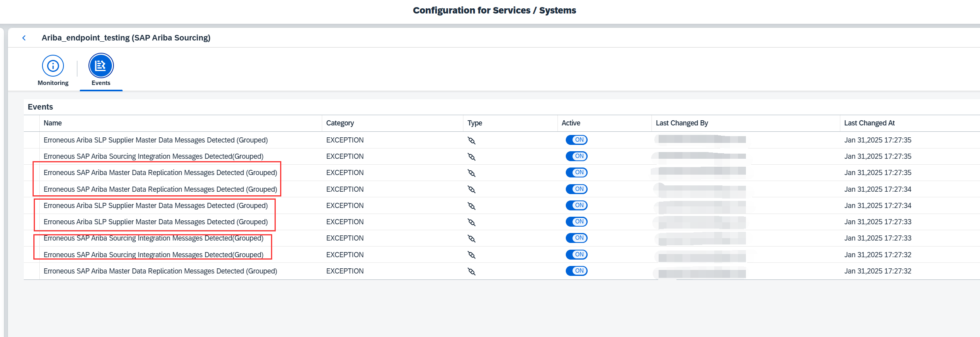Go back using the left chevron arrow
980x337 pixels.
click(24, 38)
